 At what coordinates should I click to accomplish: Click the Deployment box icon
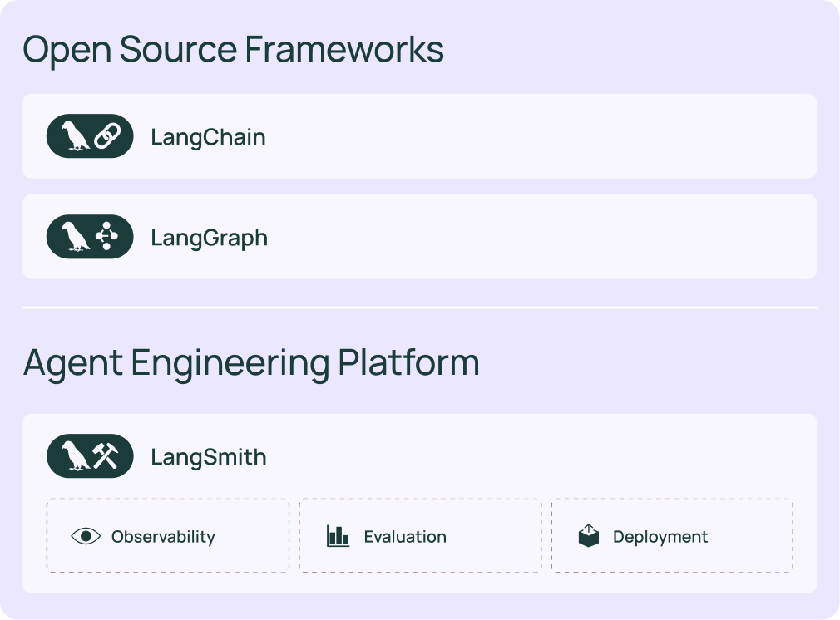pyautogui.click(x=589, y=536)
